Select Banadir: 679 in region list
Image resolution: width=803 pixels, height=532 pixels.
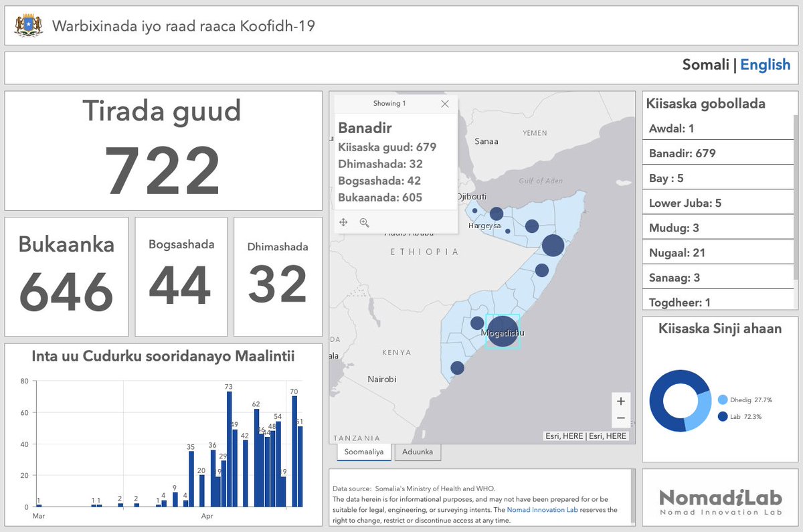718,153
